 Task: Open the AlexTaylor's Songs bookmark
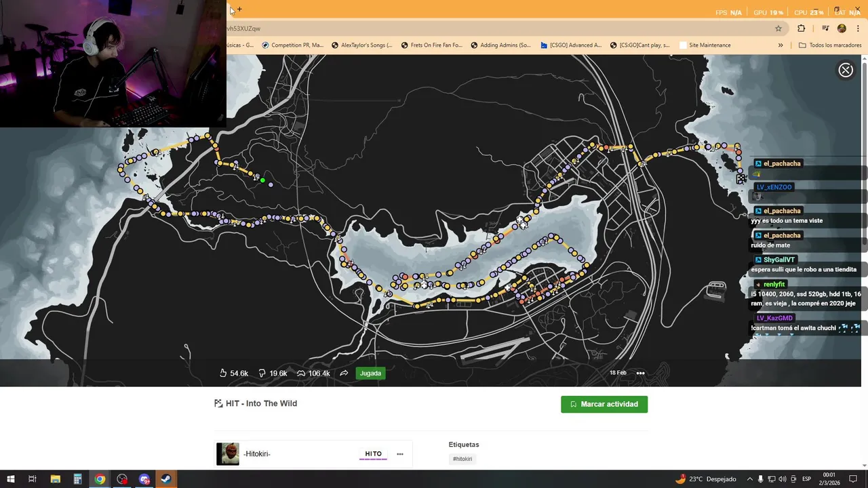(x=361, y=45)
